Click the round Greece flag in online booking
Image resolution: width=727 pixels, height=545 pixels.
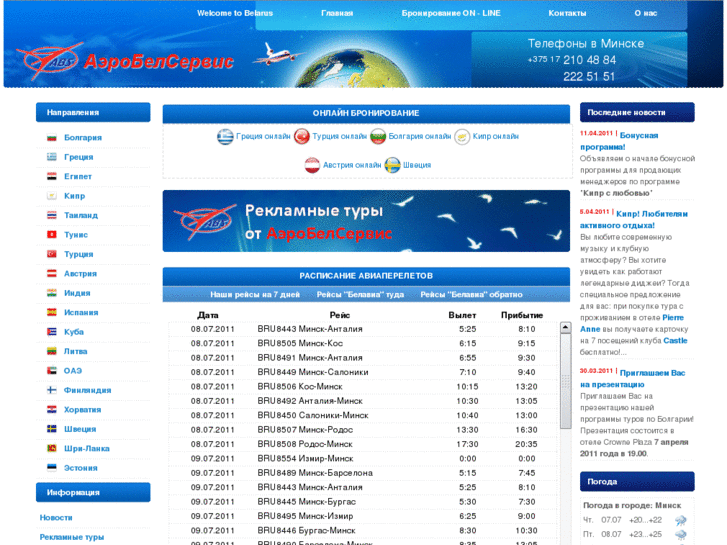[x=225, y=137]
